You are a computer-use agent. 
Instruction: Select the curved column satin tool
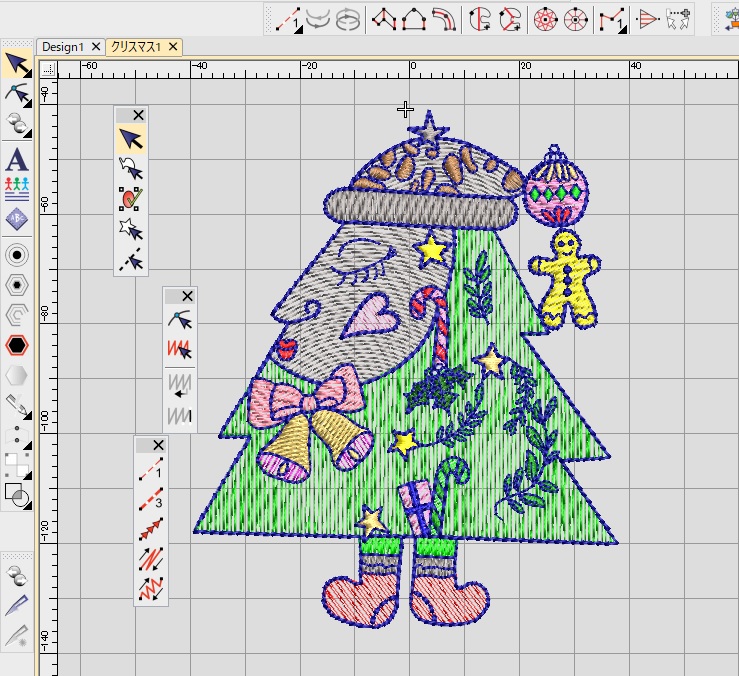[x=444, y=20]
